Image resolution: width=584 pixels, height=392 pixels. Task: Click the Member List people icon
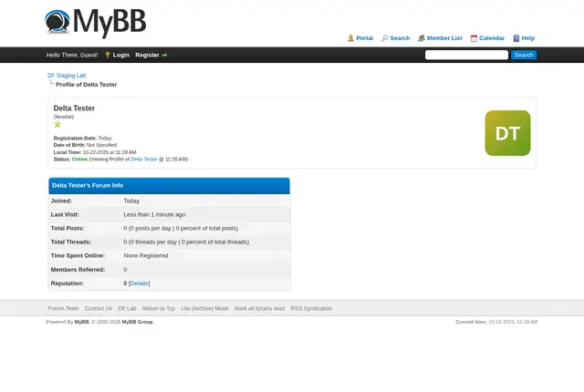tap(422, 38)
